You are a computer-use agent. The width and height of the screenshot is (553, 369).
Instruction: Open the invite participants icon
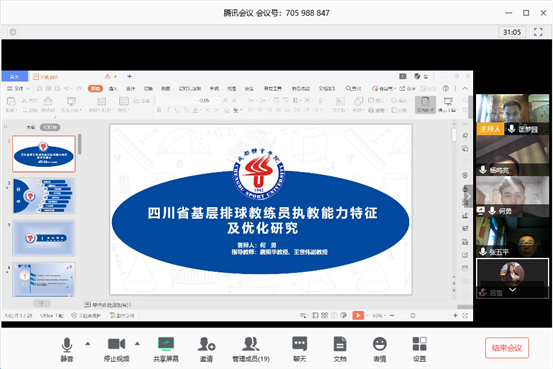[x=206, y=349]
